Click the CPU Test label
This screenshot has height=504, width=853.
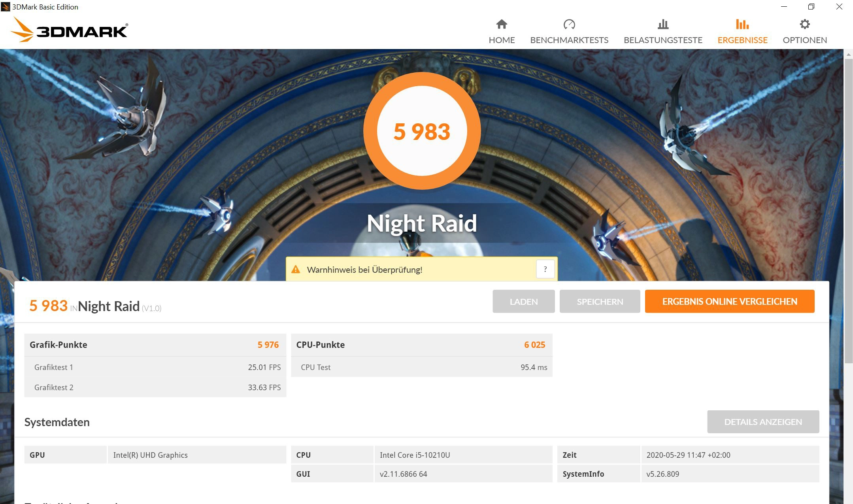pos(315,367)
